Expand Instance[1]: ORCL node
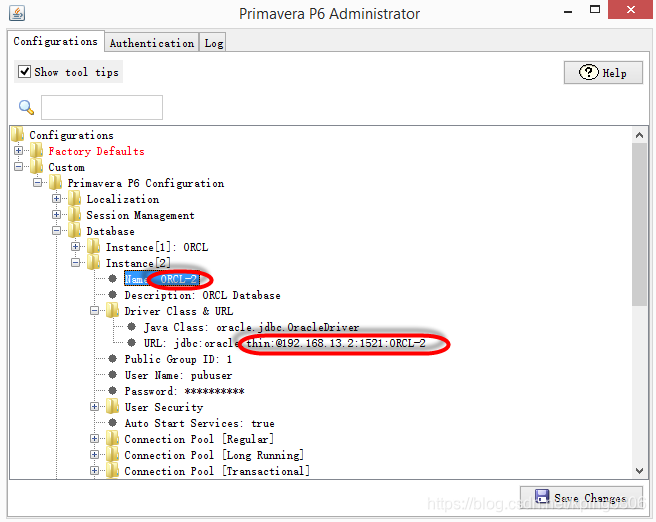Image resolution: width=656 pixels, height=522 pixels. 76,246
